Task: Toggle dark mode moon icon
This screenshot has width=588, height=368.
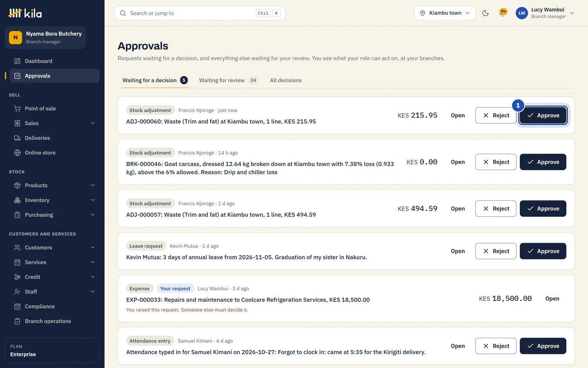Action: point(486,13)
